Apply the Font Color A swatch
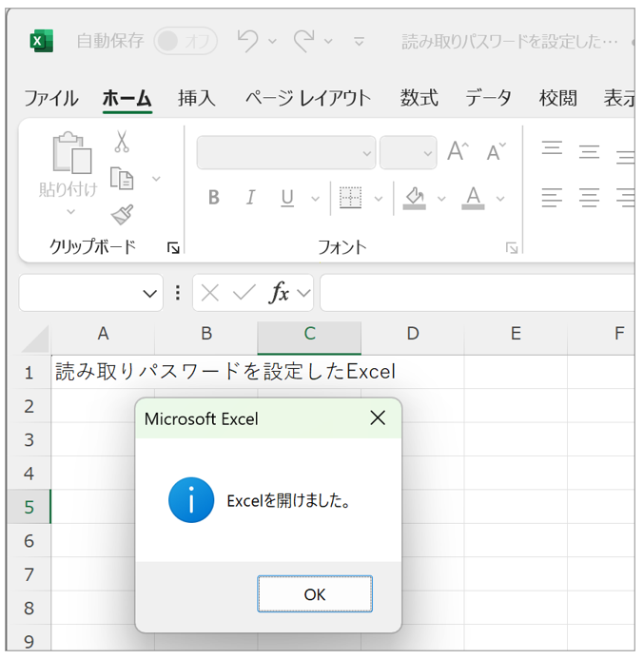 pos(473,198)
